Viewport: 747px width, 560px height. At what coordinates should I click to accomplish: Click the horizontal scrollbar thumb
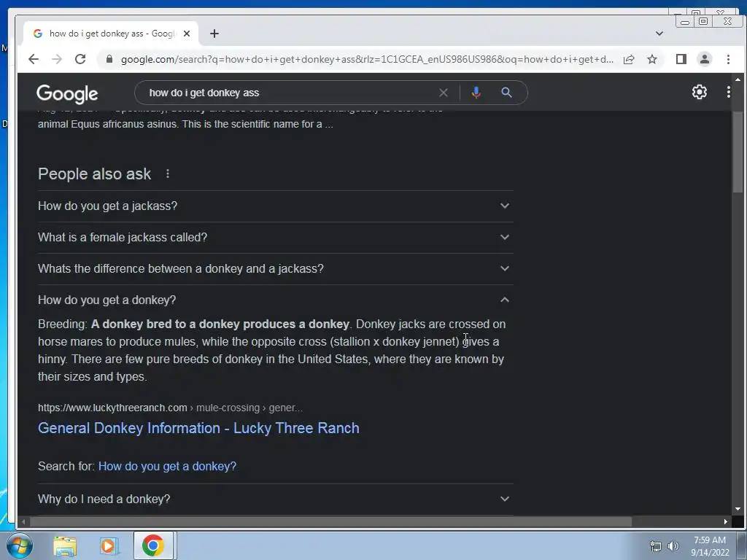pyautogui.click(x=331, y=522)
